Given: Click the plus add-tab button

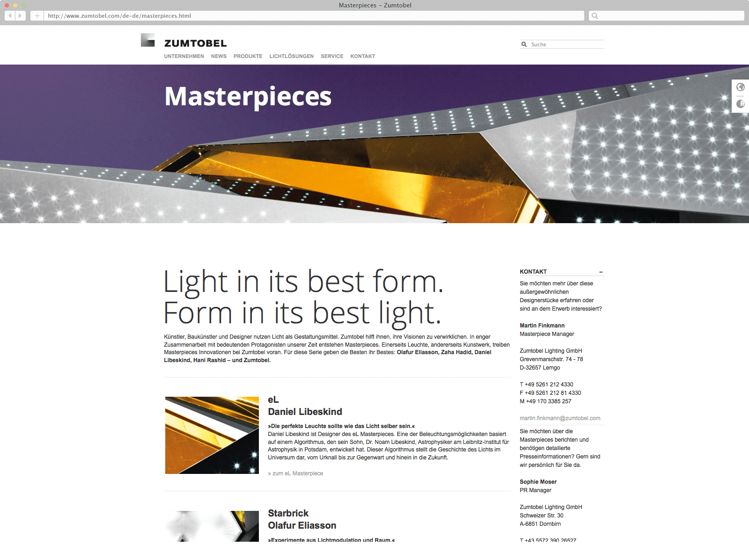Looking at the screenshot, I should [x=37, y=16].
